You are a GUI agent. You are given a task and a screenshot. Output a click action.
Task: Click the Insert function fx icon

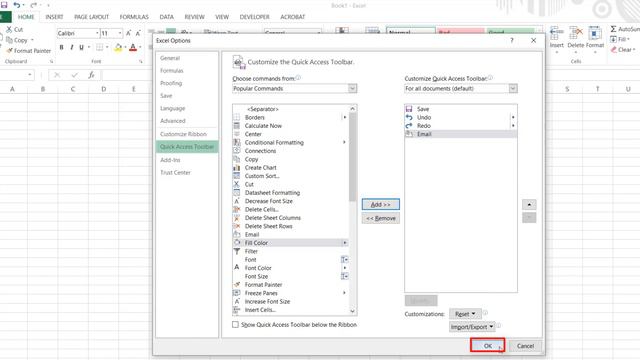[x=91, y=75]
